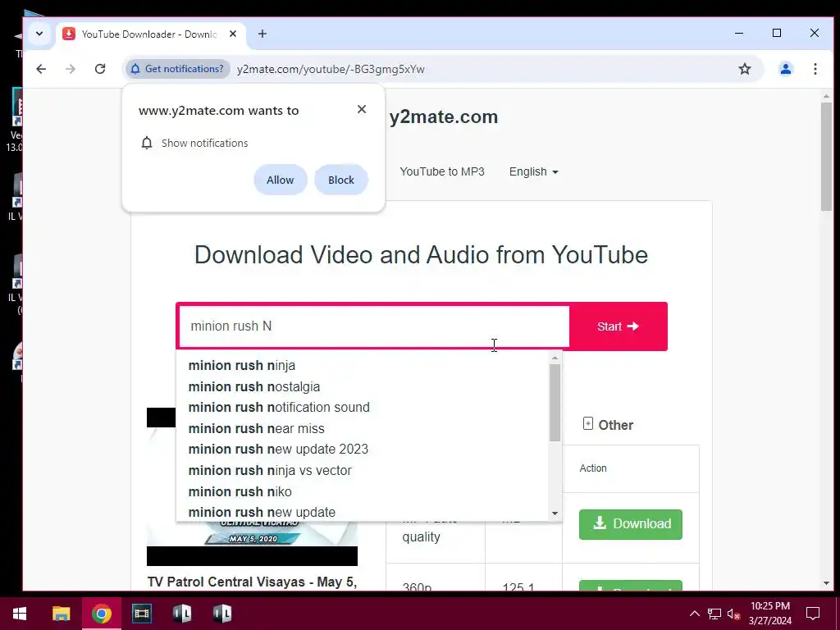The height and width of the screenshot is (630, 840).
Task: Click the browser back arrow
Action: click(x=41, y=69)
